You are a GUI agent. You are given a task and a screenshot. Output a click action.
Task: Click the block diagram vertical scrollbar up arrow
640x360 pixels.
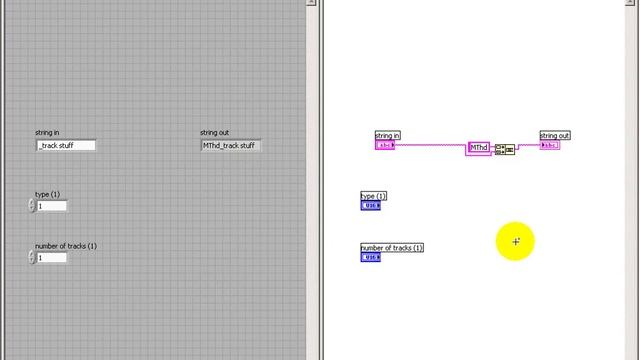pyautogui.click(x=630, y=2)
